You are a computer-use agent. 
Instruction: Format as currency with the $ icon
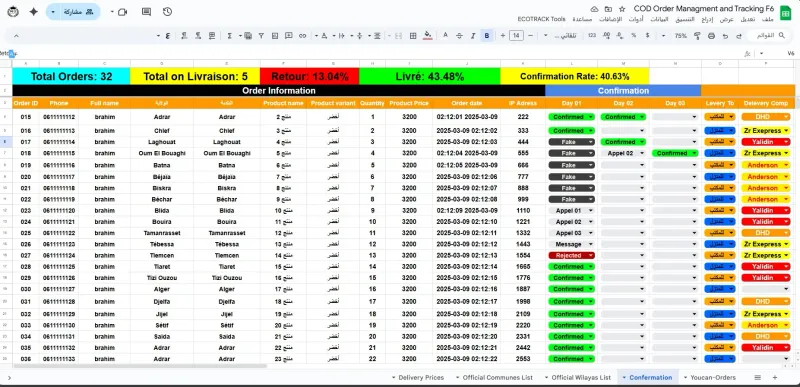click(647, 36)
